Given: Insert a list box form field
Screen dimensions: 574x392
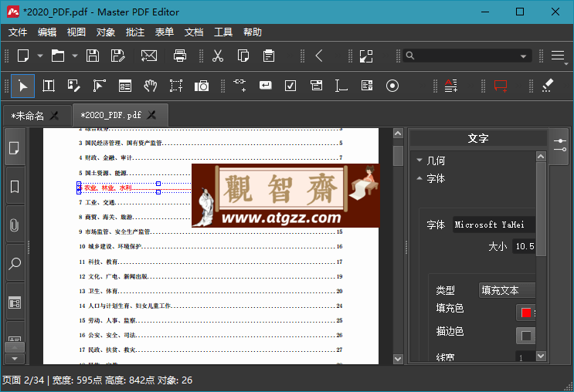Looking at the screenshot, I should [x=367, y=86].
